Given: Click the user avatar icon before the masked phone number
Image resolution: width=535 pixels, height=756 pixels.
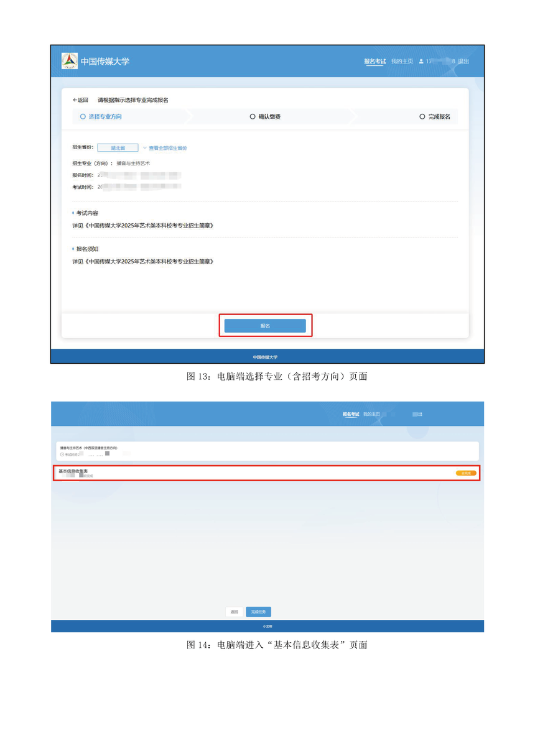Looking at the screenshot, I should tap(421, 62).
